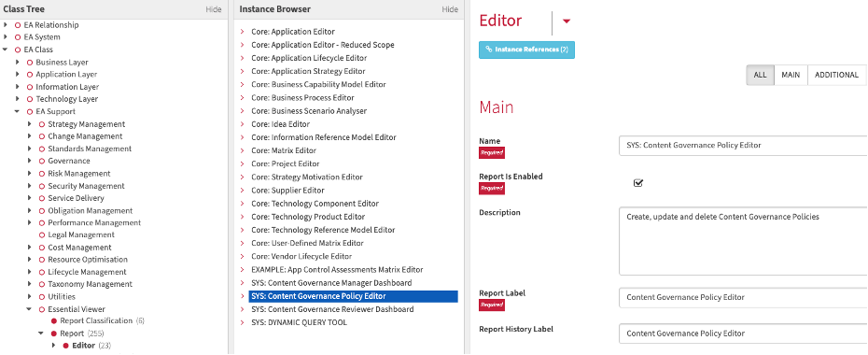This screenshot has width=868, height=355.
Task: Click chevron beside Core: Matrix Editor
Action: coord(243,150)
